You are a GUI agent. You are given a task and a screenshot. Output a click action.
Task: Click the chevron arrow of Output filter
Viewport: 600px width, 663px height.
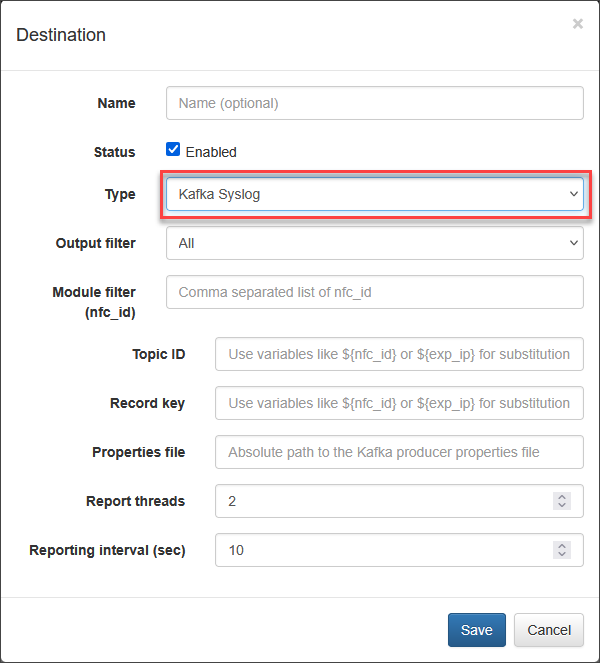(573, 243)
